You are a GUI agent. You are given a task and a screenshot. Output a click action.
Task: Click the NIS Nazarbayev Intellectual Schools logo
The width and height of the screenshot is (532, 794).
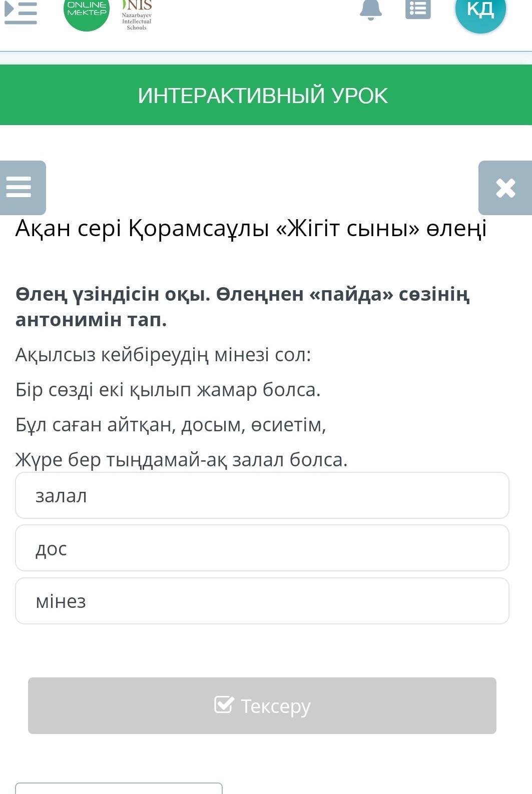point(137,14)
